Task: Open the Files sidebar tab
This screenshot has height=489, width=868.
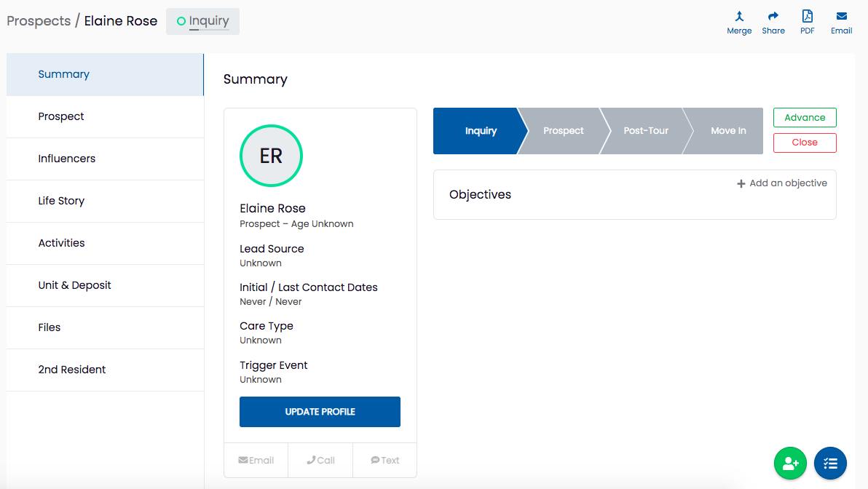Action: point(105,327)
